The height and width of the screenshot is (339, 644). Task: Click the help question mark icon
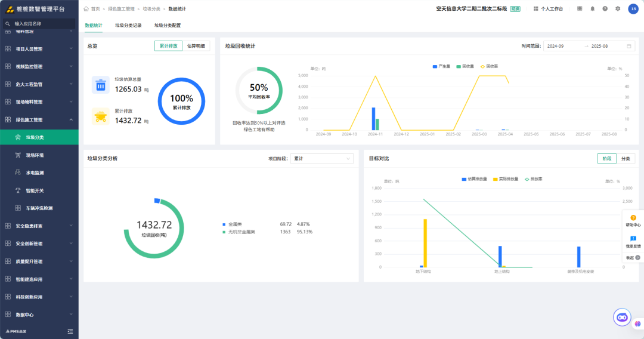tap(605, 8)
